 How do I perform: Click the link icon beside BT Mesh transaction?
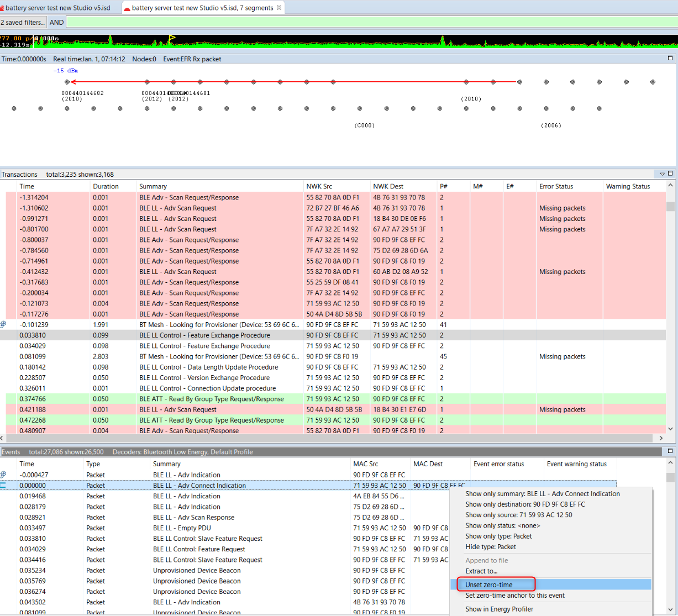tap(3, 325)
